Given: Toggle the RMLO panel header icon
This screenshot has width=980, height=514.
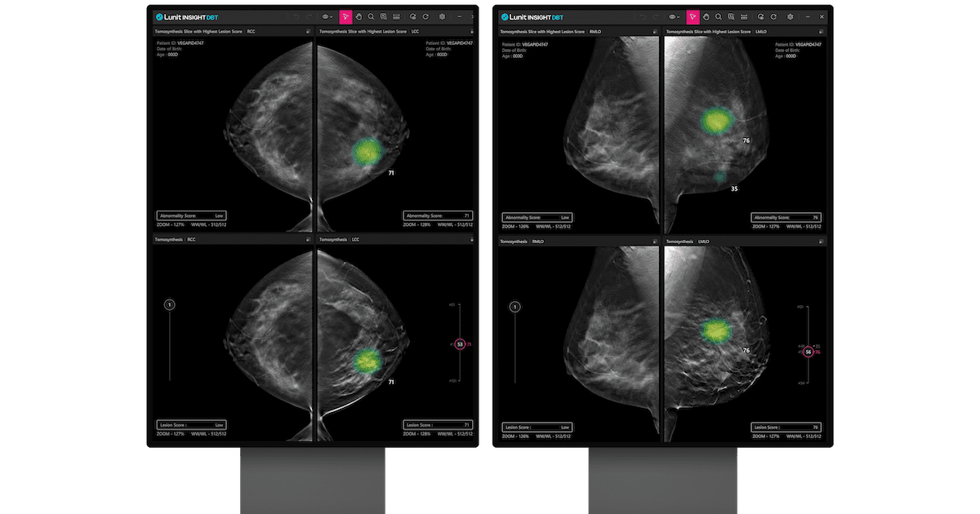Looking at the screenshot, I should pos(653,31).
